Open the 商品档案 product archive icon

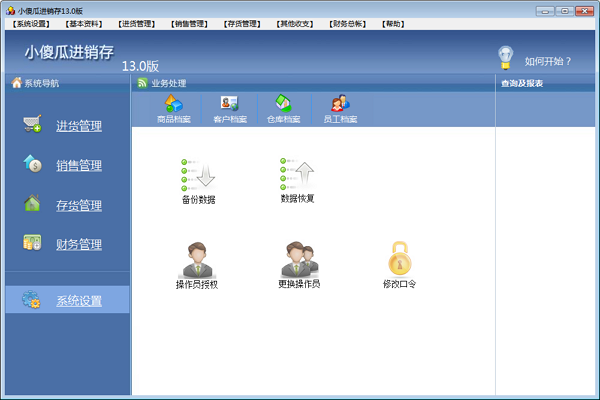[174, 109]
